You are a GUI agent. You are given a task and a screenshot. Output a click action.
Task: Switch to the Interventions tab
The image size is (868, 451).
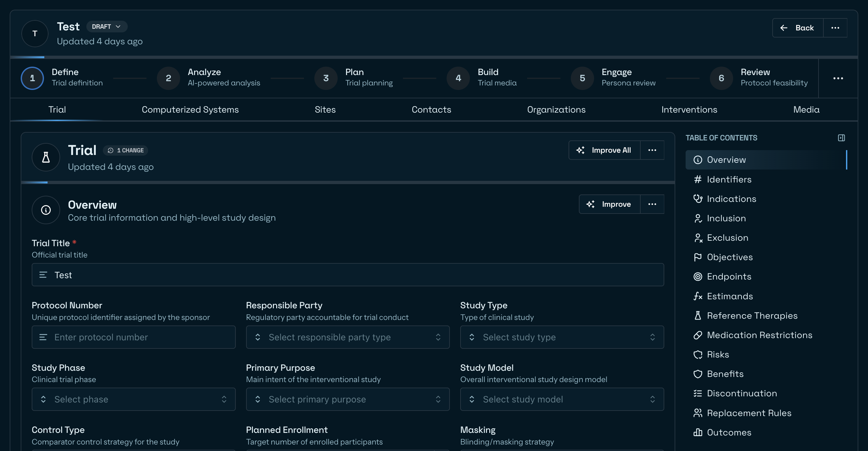point(689,110)
